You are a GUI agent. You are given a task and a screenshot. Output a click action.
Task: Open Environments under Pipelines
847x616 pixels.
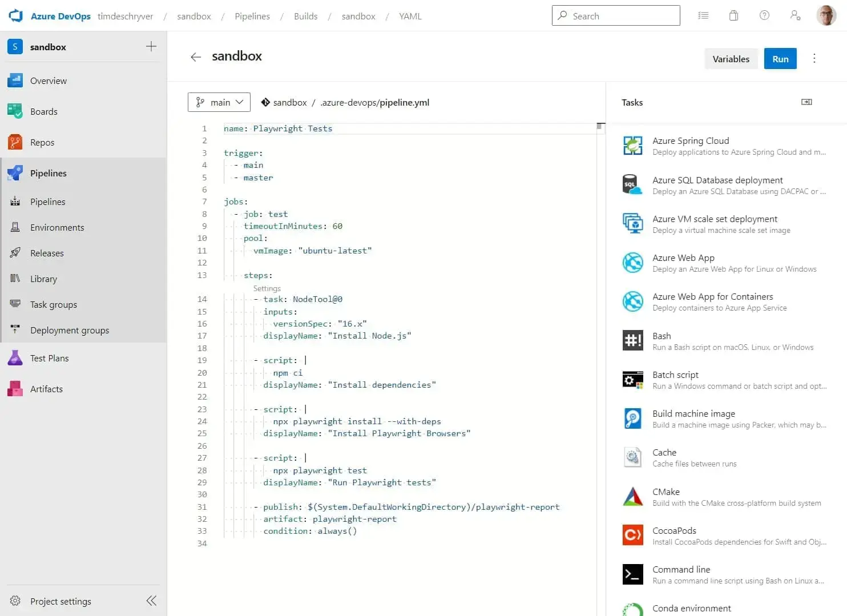pyautogui.click(x=83, y=227)
